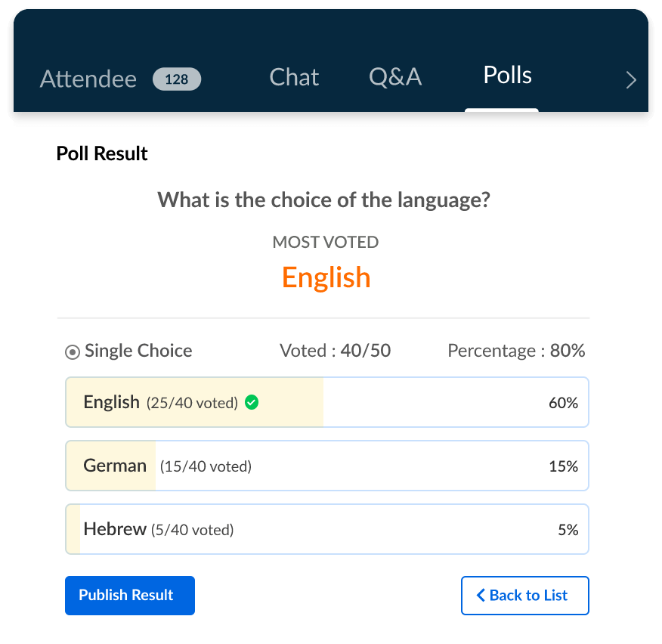Click the orange English most voted text
This screenshot has height=644, width=662.
(x=326, y=277)
